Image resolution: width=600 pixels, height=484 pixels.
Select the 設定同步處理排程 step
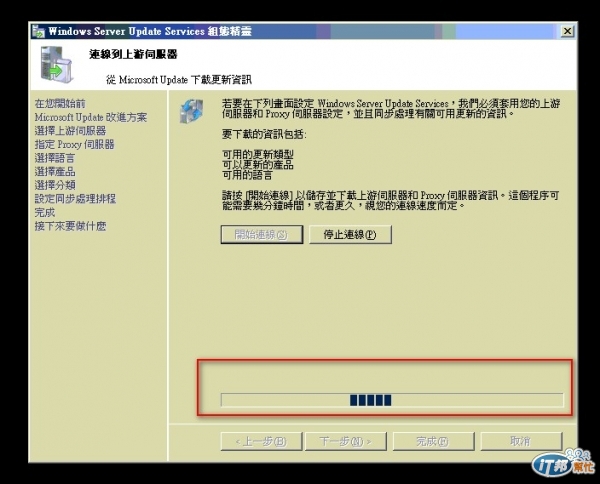click(75, 199)
